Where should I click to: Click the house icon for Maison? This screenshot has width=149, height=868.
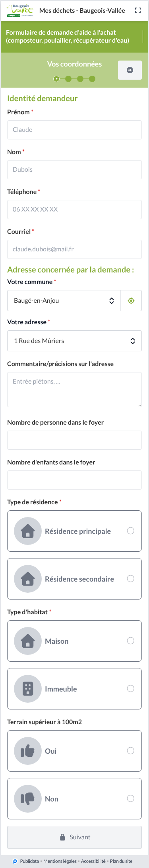28,641
